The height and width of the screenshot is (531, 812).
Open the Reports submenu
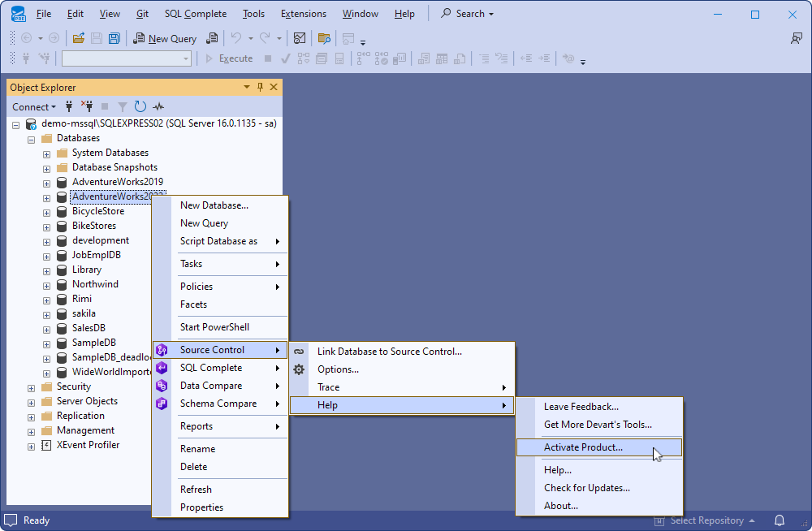[x=220, y=425]
